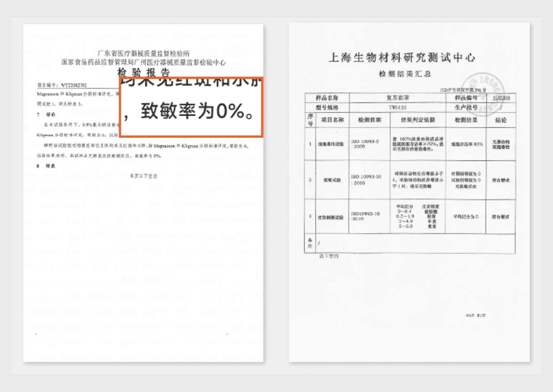Click the 检测结果汇总 subtitle
Screen dimensions: 553x392
click(x=404, y=74)
